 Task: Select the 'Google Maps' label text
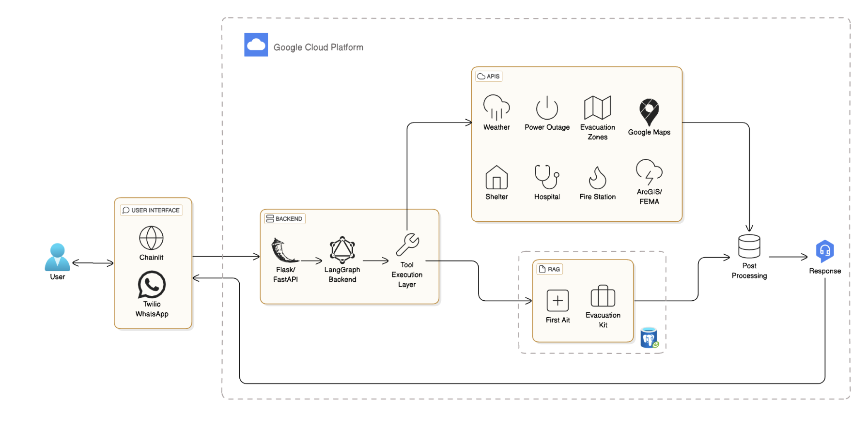[x=649, y=132]
